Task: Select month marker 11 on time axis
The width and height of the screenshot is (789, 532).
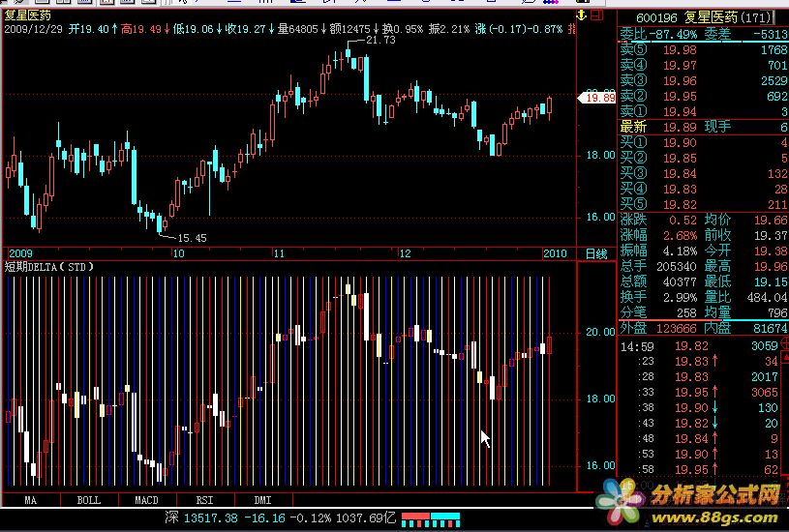Action: [279, 253]
